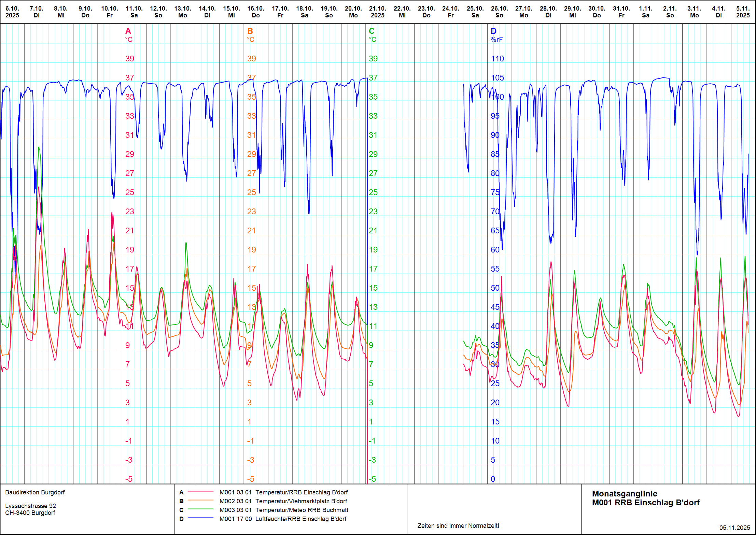Click the Baudirektion Burgdorf address heading
The width and height of the screenshot is (756, 535).
[35, 492]
